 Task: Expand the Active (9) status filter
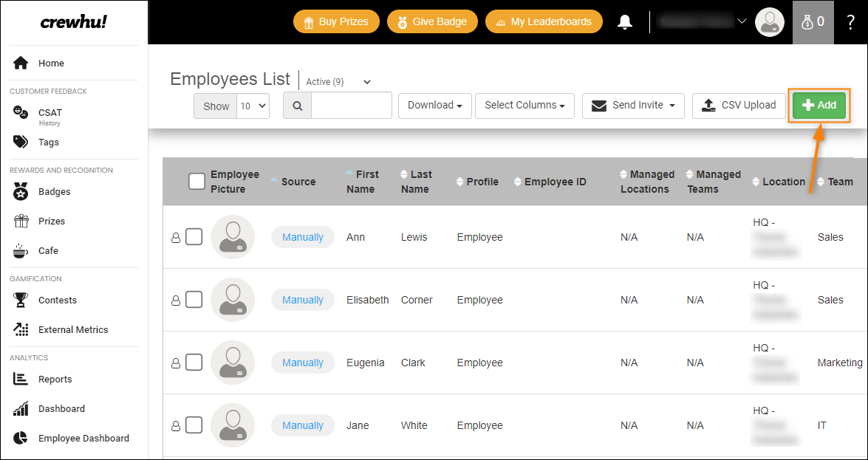(338, 81)
